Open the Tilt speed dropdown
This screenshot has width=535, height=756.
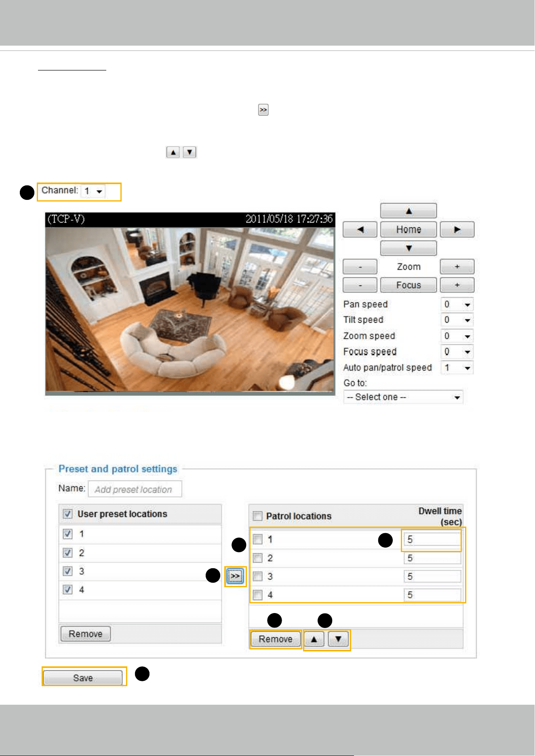point(457,320)
